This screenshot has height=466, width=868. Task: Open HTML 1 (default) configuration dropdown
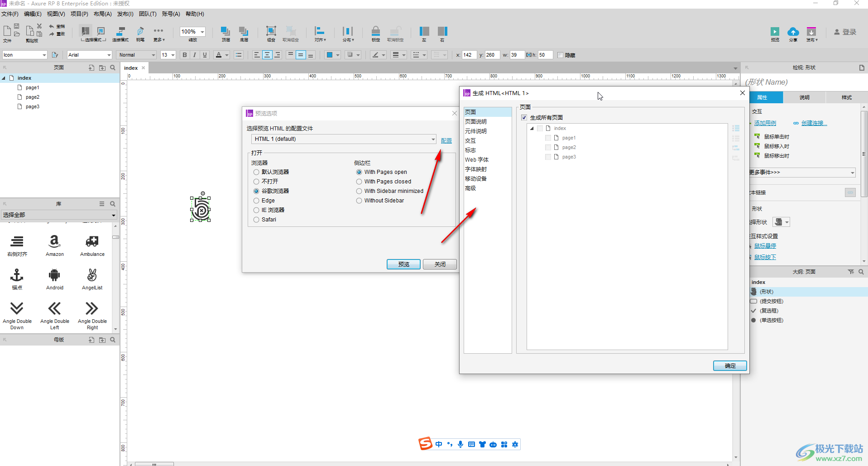(x=344, y=139)
